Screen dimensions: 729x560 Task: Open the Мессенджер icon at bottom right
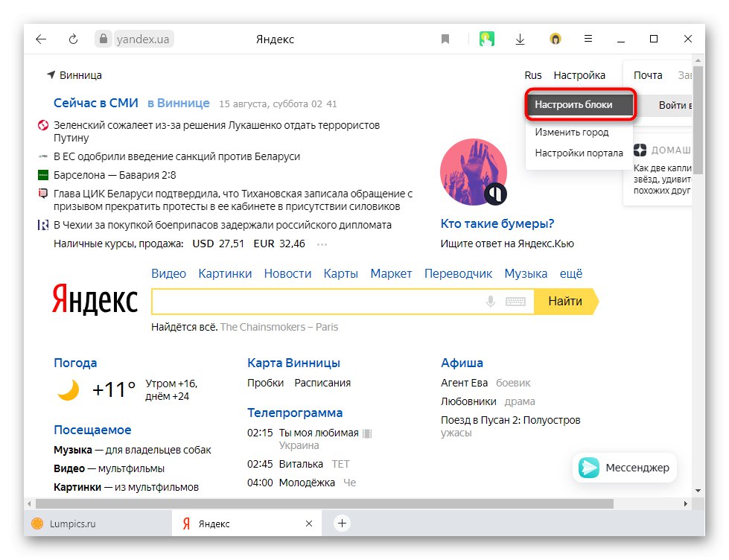click(x=590, y=468)
